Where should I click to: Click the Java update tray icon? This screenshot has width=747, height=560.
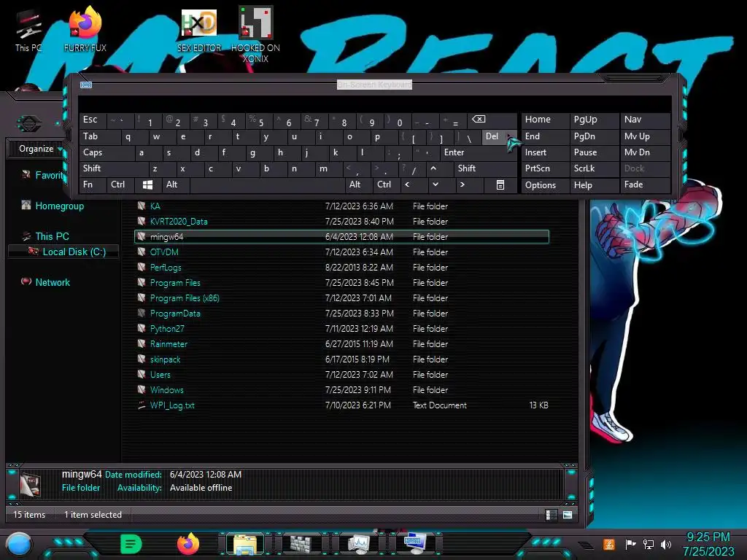tap(609, 544)
